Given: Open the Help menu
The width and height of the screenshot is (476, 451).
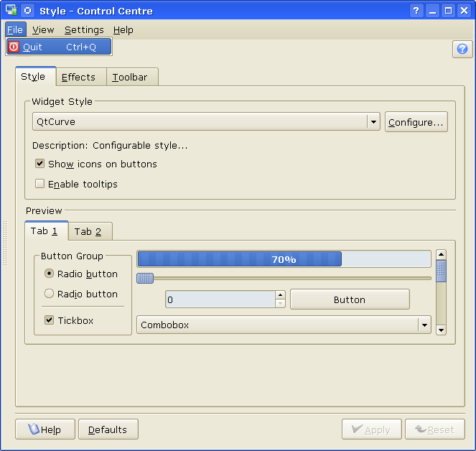Looking at the screenshot, I should (x=123, y=29).
